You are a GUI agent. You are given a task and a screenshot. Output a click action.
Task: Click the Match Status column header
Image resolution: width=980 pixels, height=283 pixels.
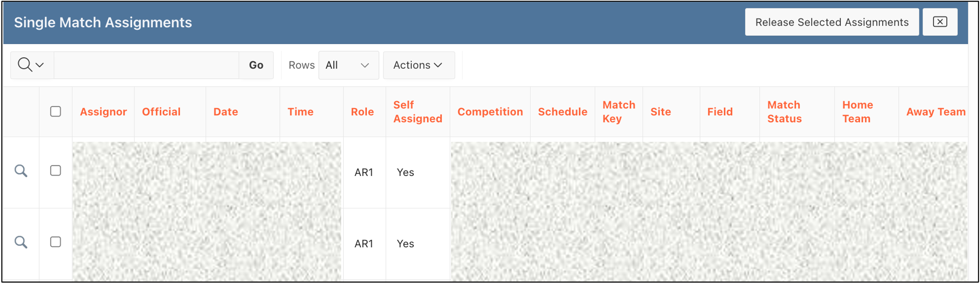coord(784,112)
